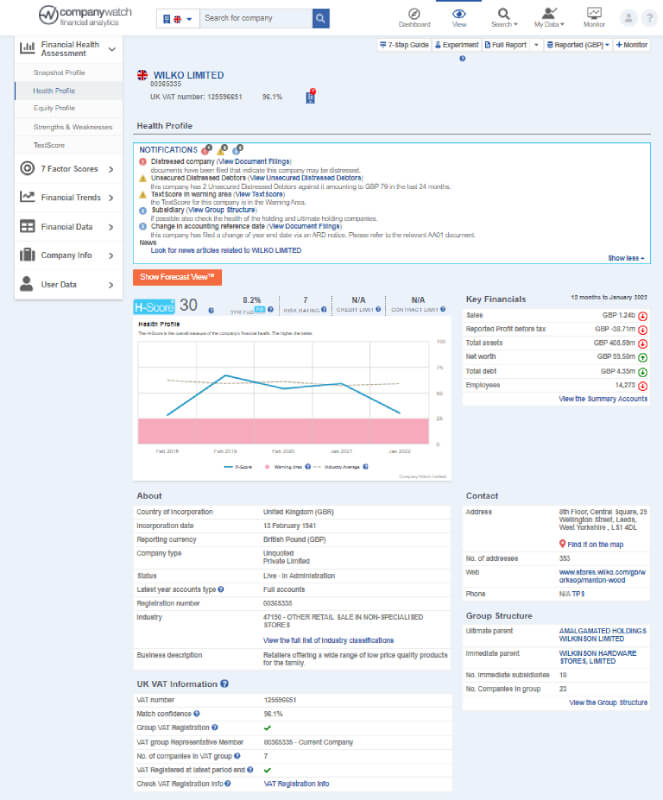This screenshot has width=663, height=800.
Task: Click the info icon below the toolbar
Action: point(462,59)
